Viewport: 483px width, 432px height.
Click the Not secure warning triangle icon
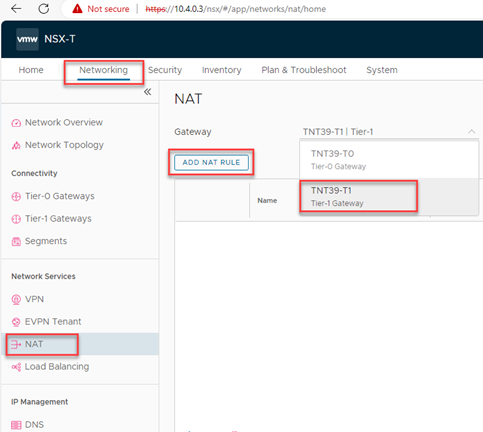tap(77, 9)
